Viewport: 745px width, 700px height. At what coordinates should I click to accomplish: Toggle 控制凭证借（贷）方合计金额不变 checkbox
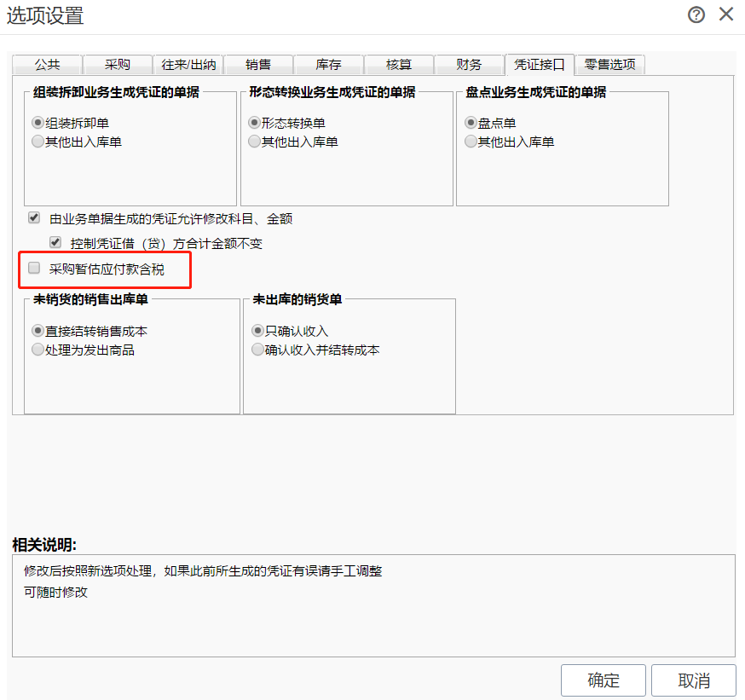point(56,243)
